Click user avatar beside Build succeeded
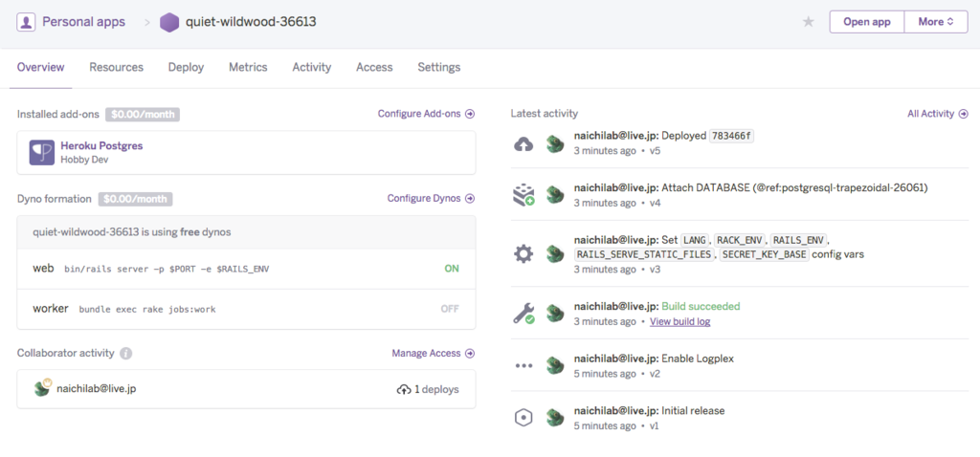 (554, 313)
